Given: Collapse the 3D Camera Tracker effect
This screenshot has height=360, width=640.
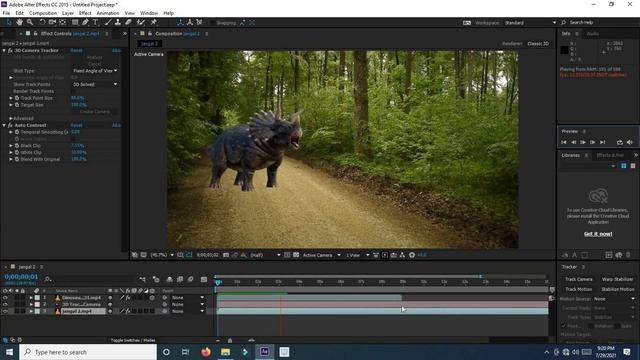Looking at the screenshot, I should tap(4, 50).
